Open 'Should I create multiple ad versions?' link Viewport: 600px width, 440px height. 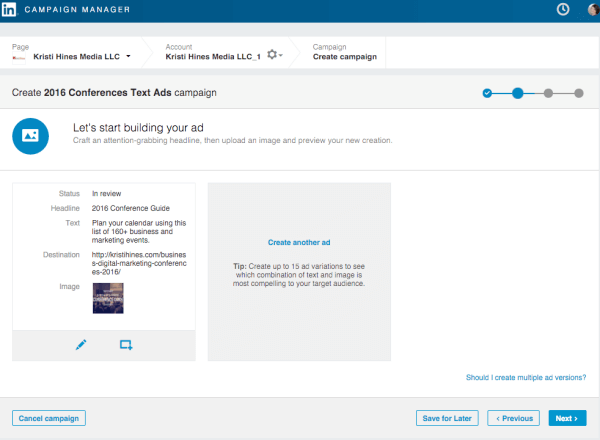coord(526,377)
